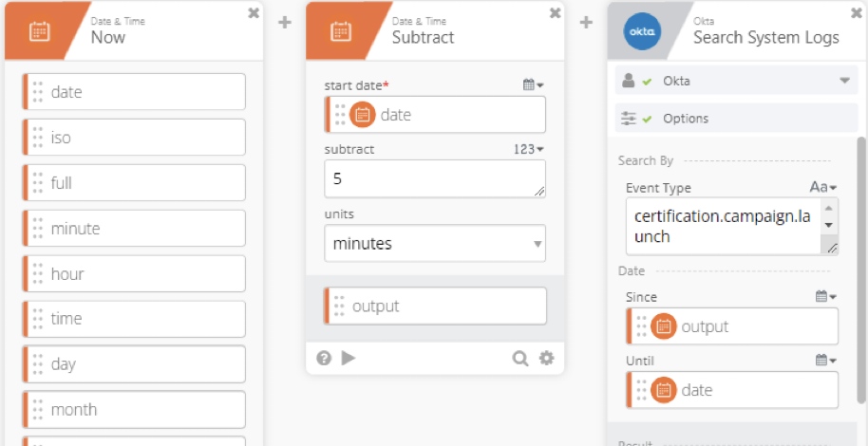Click the Okta card vertical scrollbar
The width and height of the screenshot is (868, 446).
(x=860, y=269)
